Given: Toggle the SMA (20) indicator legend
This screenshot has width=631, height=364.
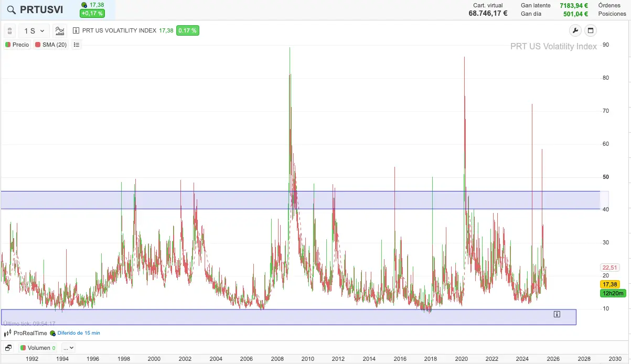Looking at the screenshot, I should point(51,45).
